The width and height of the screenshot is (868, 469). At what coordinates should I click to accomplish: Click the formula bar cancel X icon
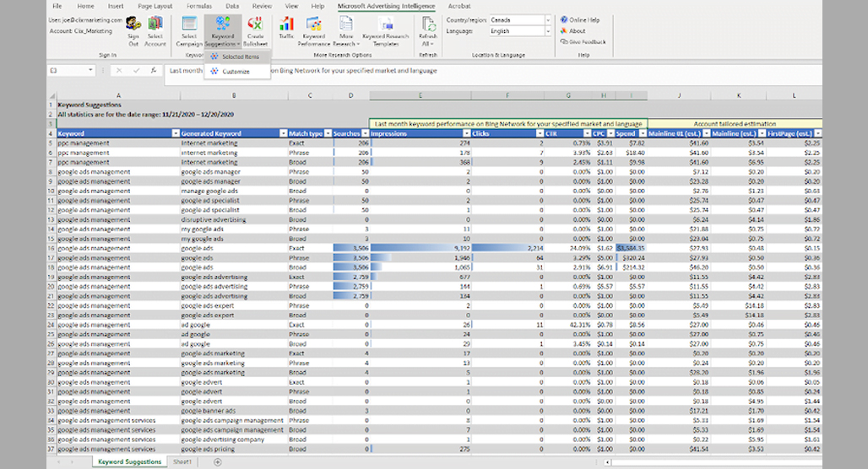pos(119,70)
